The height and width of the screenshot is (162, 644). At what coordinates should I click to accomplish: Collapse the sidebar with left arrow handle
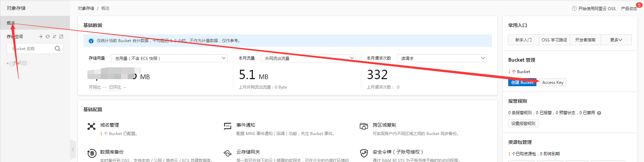click(x=73, y=150)
